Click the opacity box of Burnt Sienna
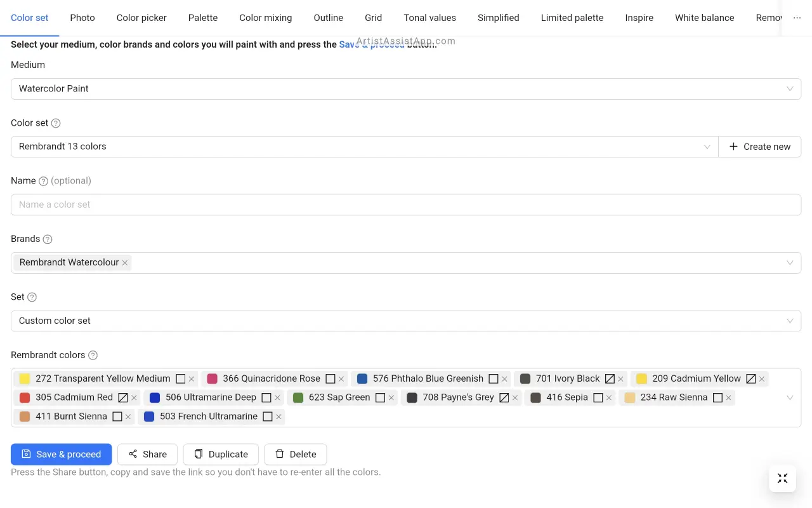This screenshot has width=812, height=508. pyautogui.click(x=117, y=417)
